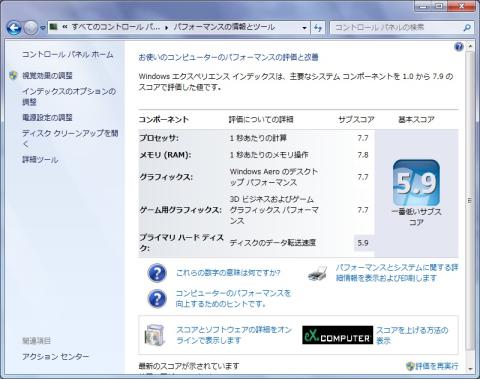480x379 pixels.
Task: Minimize the control panel window
Action: 424,6
